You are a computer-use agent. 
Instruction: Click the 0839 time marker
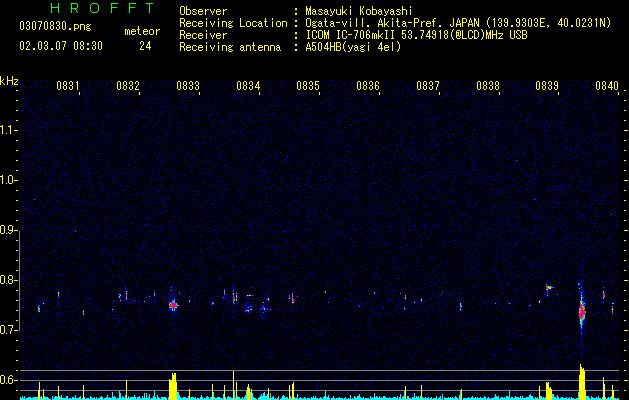click(547, 86)
